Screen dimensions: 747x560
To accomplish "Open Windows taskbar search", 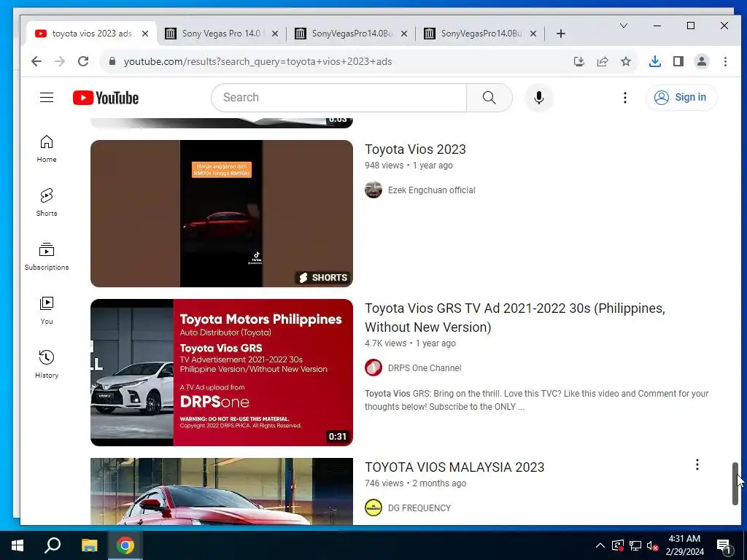I will click(53, 545).
